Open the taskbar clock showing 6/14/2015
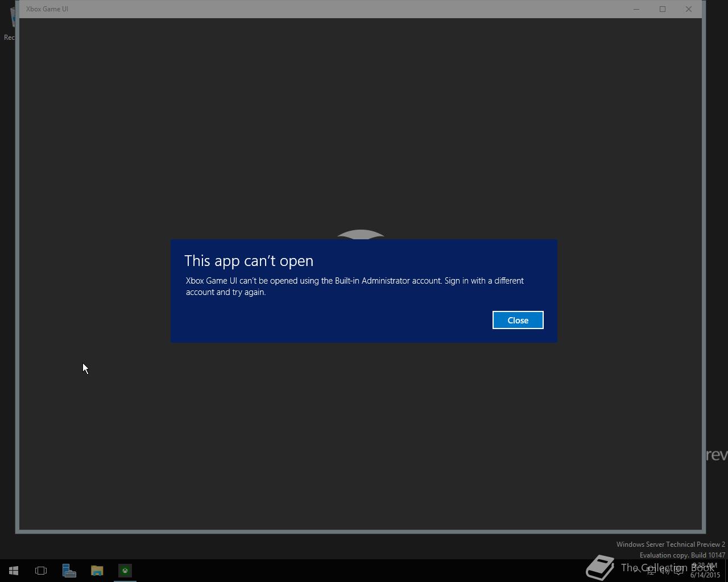The height and width of the screenshot is (582, 728). (705, 571)
